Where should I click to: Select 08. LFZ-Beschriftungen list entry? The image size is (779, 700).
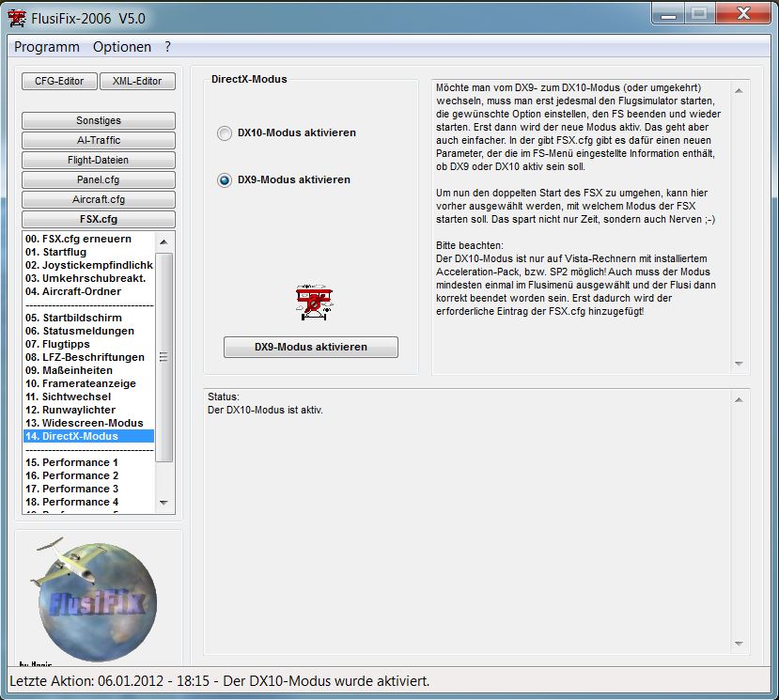tap(89, 357)
